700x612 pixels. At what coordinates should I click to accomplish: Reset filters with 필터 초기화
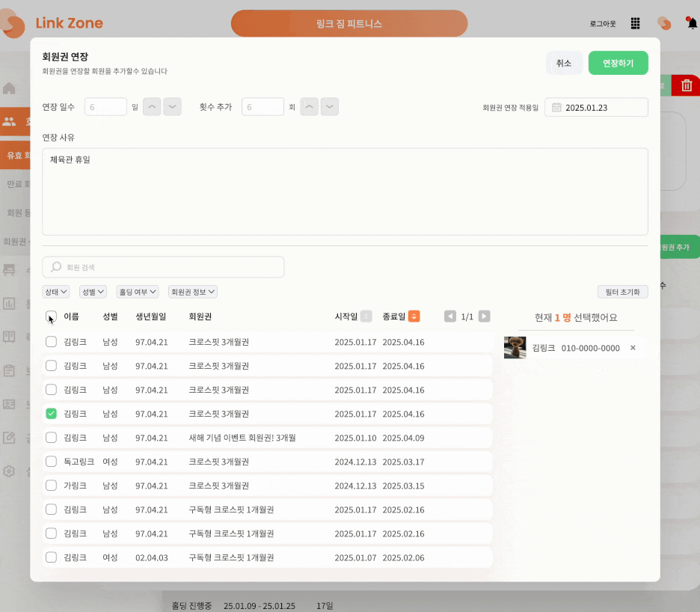pyautogui.click(x=623, y=292)
